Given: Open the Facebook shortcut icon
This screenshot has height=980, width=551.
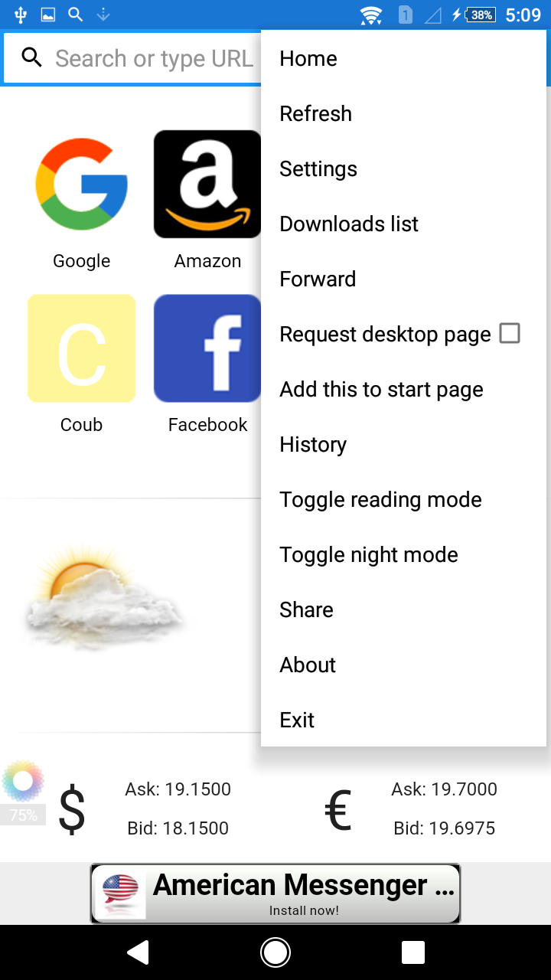Looking at the screenshot, I should pyautogui.click(x=207, y=348).
